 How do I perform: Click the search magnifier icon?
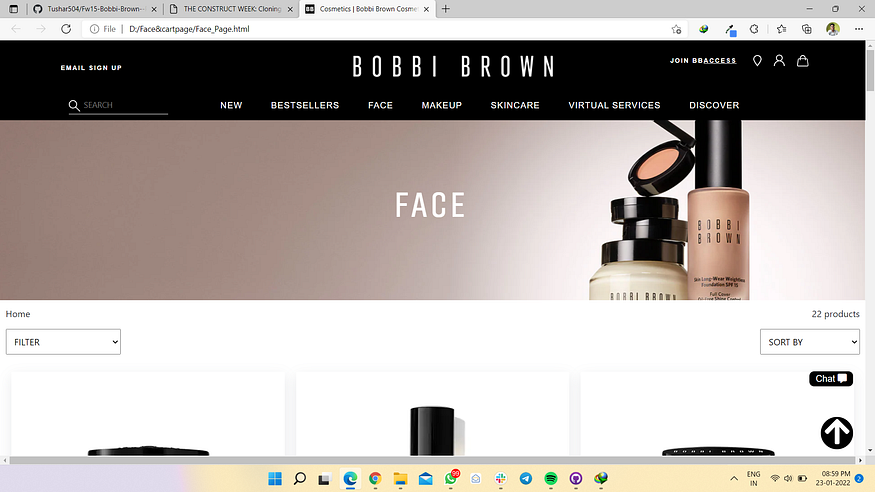pos(74,105)
